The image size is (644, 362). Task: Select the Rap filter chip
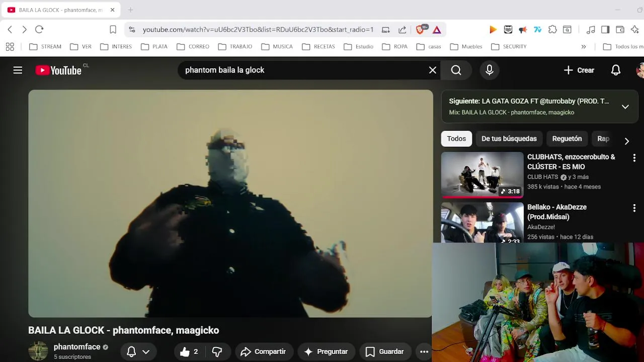(603, 139)
